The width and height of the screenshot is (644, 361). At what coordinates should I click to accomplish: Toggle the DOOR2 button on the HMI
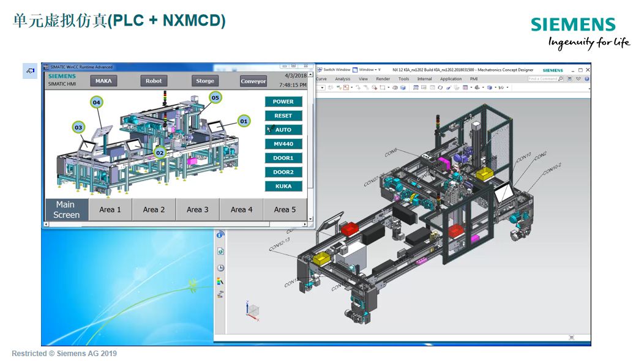click(283, 172)
